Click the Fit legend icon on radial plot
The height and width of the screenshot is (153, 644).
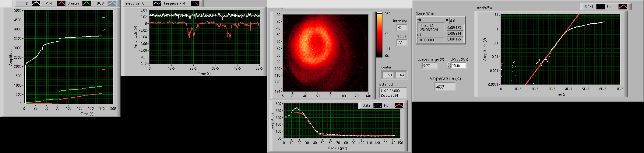(x=399, y=106)
